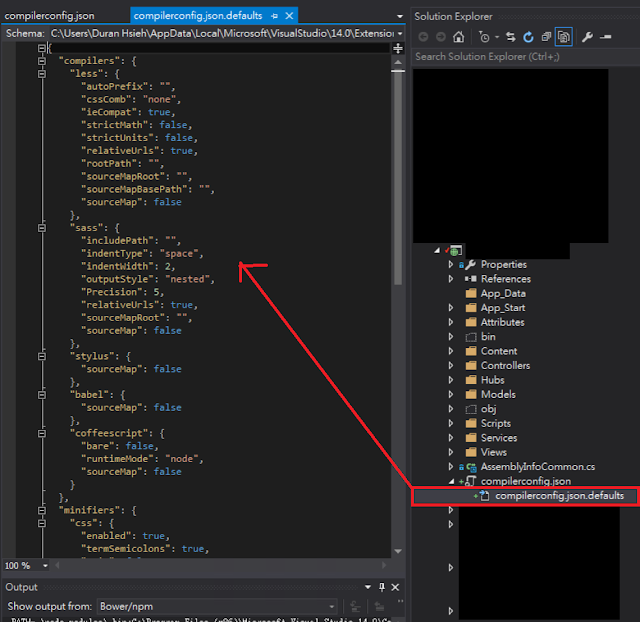This screenshot has height=622, width=640.
Task: Close the compilerconfig.json.defaults tab
Action: tap(289, 16)
